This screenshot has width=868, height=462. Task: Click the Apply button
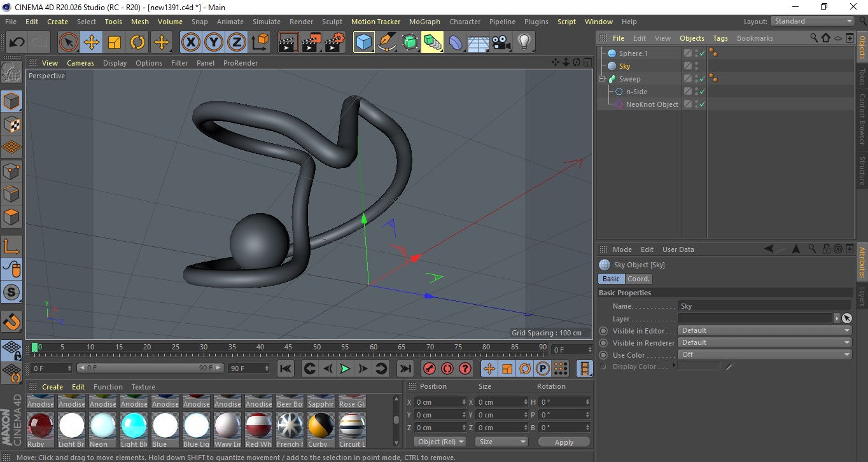[x=564, y=442]
